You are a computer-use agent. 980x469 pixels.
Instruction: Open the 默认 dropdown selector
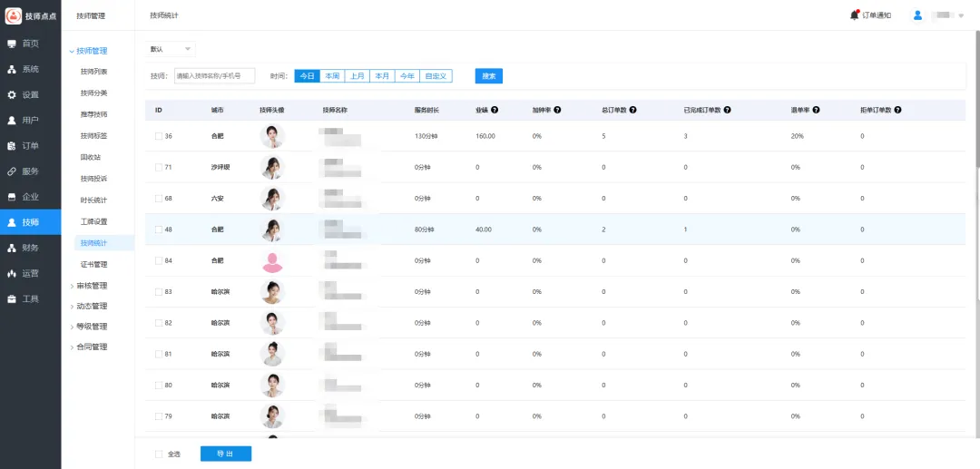pyautogui.click(x=171, y=49)
